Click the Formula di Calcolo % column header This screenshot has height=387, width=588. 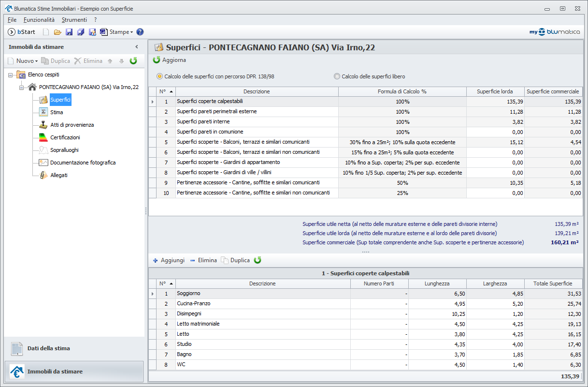click(x=402, y=91)
